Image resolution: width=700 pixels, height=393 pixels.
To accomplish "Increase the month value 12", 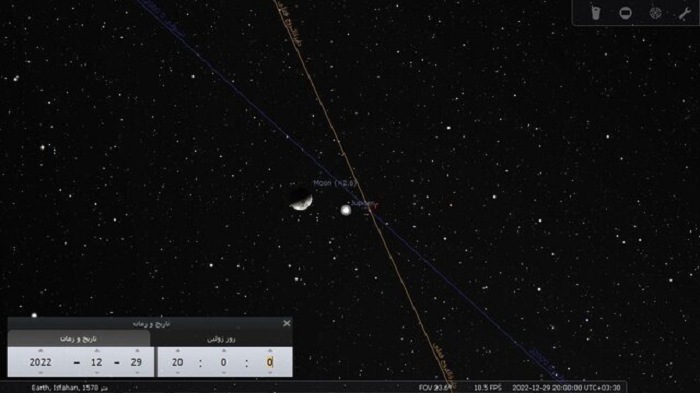I will click(x=97, y=351).
